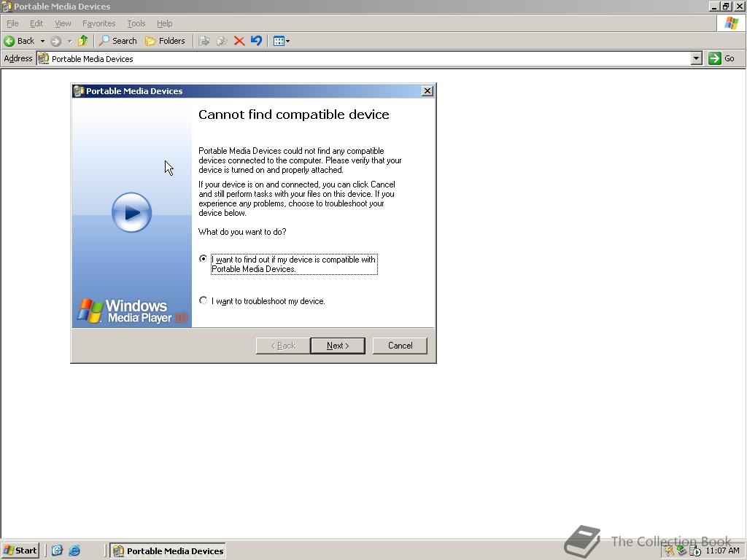This screenshot has width=747, height=560.
Task: Click the Copy To toolbar icon
Action: [222, 41]
